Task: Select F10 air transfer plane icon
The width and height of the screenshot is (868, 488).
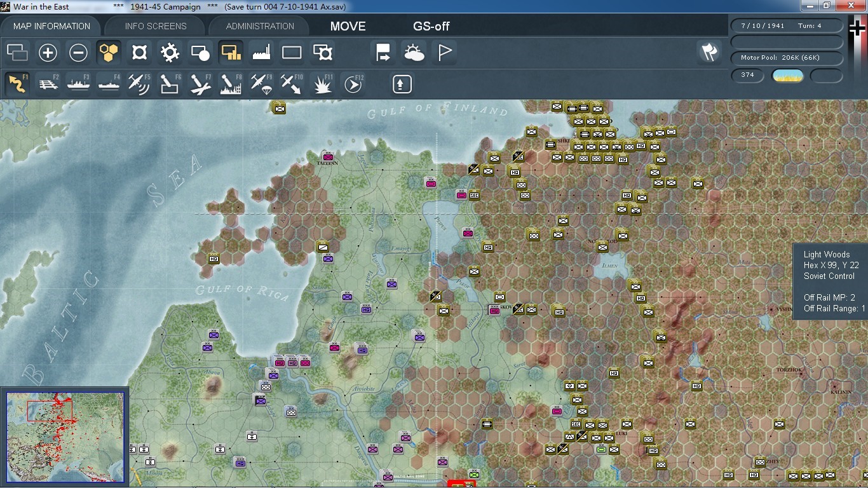Action: (292, 83)
